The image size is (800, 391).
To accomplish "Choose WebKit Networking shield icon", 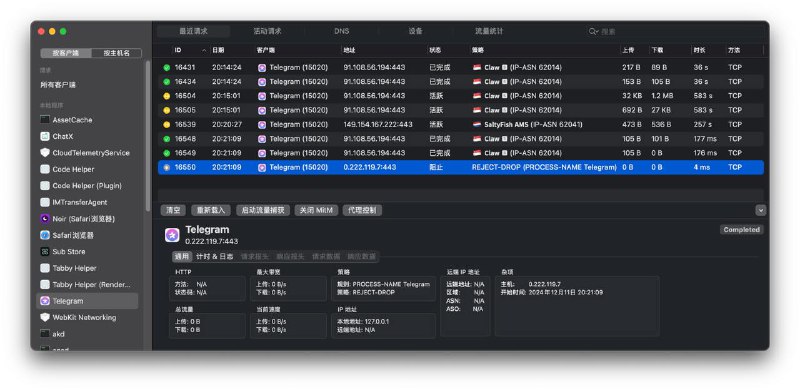I will click(x=44, y=317).
